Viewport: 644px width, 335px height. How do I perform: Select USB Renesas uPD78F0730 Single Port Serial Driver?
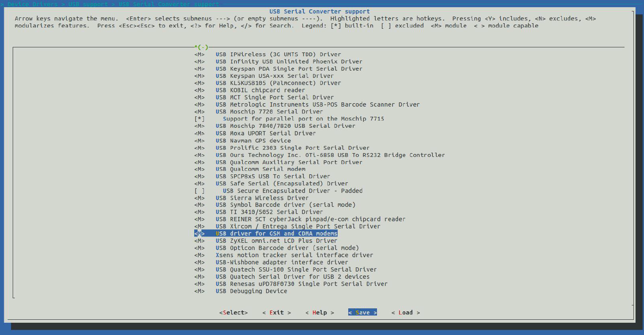click(x=301, y=284)
